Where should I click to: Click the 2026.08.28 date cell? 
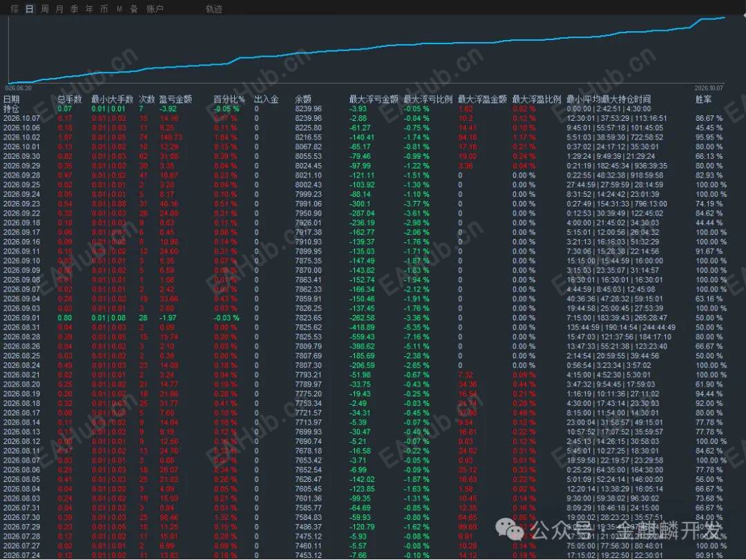[x=22, y=337]
